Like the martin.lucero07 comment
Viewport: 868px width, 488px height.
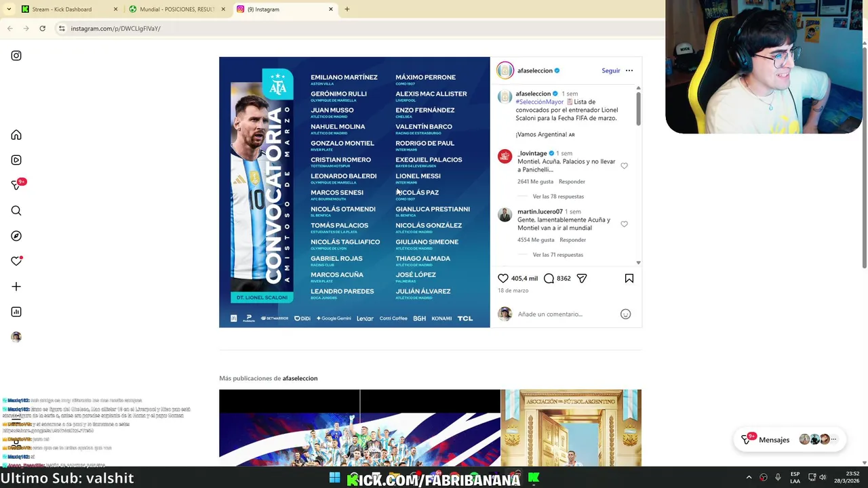point(624,224)
